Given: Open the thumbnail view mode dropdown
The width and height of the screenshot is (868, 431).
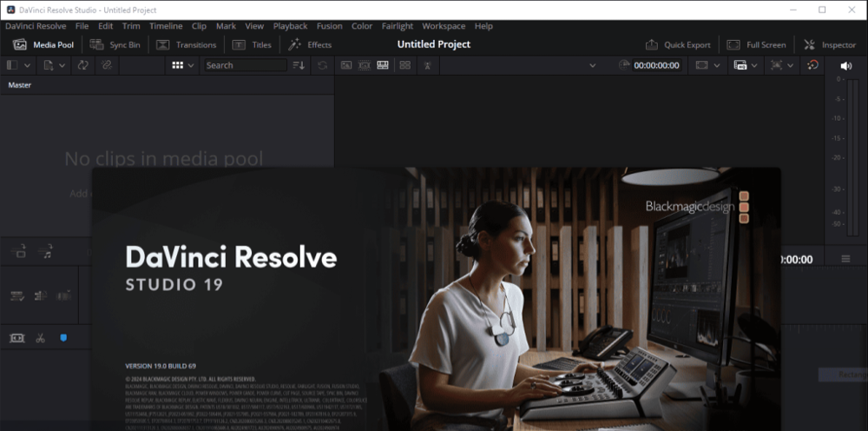Looking at the screenshot, I should coord(183,65).
